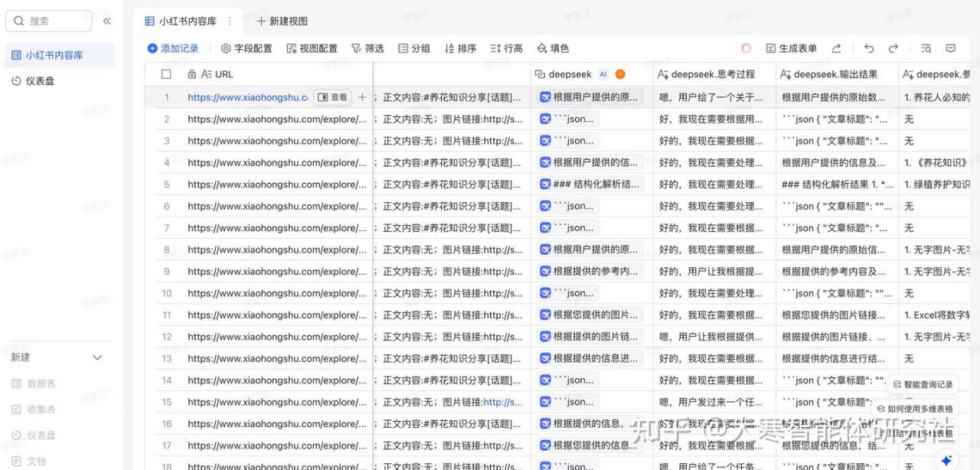This screenshot has height=470, width=980.
Task: Click the row 11 output cell 根据您提供的图片链接
Action: [x=838, y=315]
